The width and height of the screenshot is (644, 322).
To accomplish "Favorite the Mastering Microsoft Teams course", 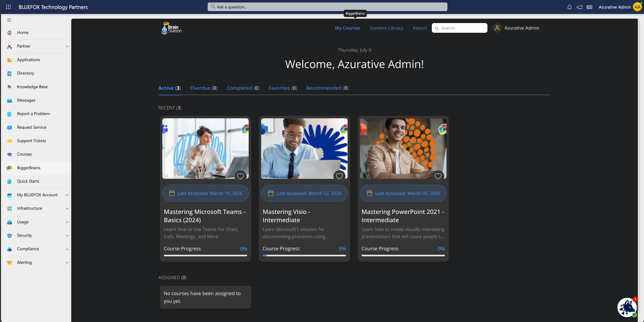I will pos(240,176).
